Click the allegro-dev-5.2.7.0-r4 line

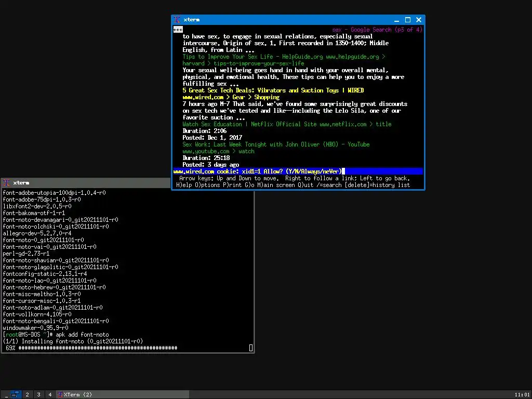(37, 233)
